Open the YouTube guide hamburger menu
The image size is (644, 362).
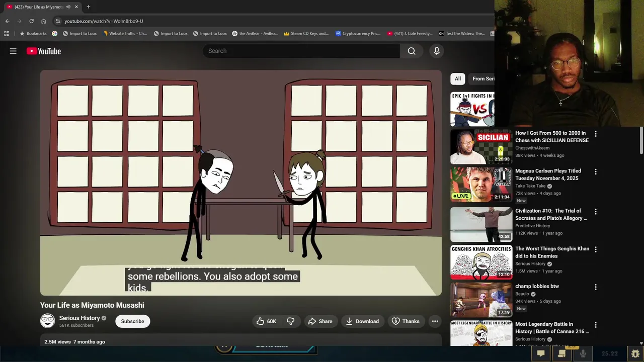click(x=13, y=51)
